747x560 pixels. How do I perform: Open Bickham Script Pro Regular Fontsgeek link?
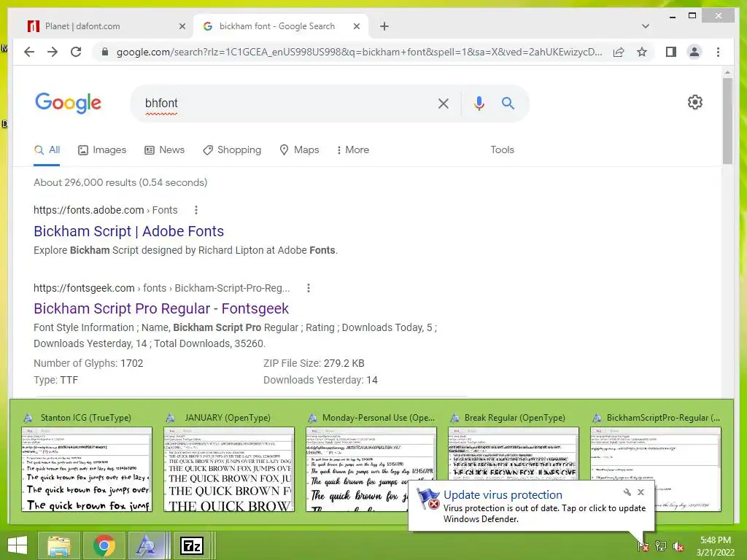(161, 308)
